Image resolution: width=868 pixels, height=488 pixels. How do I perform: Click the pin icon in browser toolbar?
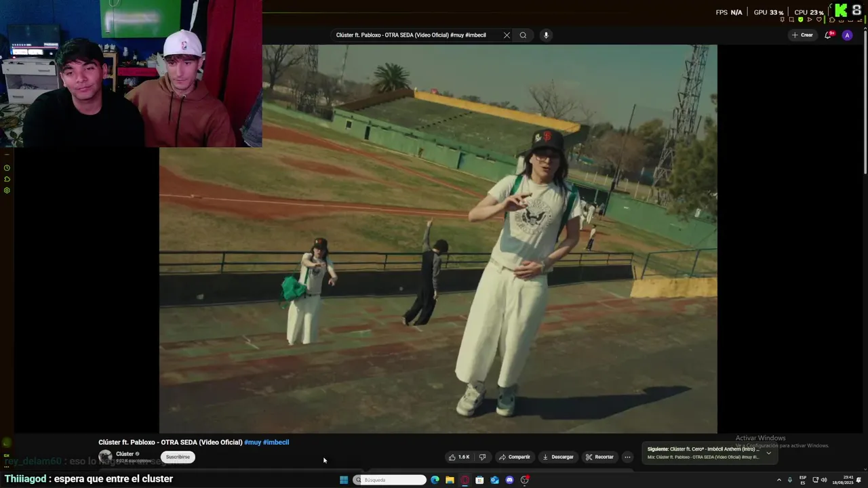point(783,20)
